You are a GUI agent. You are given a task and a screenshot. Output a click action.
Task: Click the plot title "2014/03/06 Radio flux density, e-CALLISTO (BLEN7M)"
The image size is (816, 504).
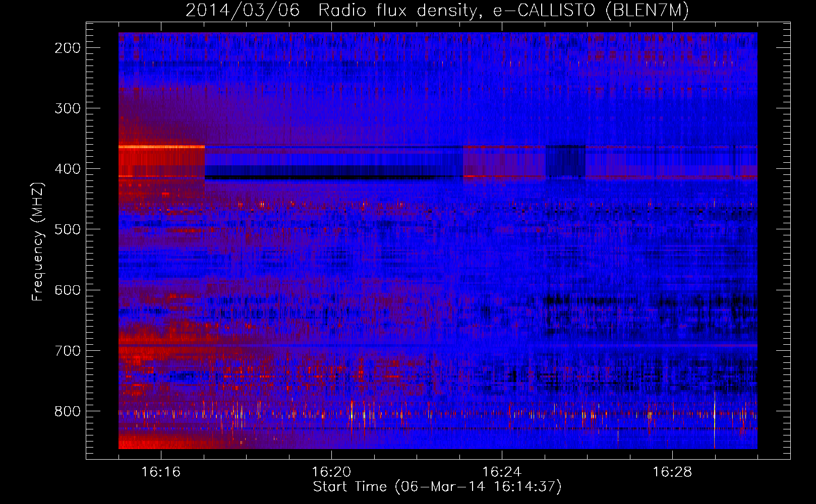[437, 11]
